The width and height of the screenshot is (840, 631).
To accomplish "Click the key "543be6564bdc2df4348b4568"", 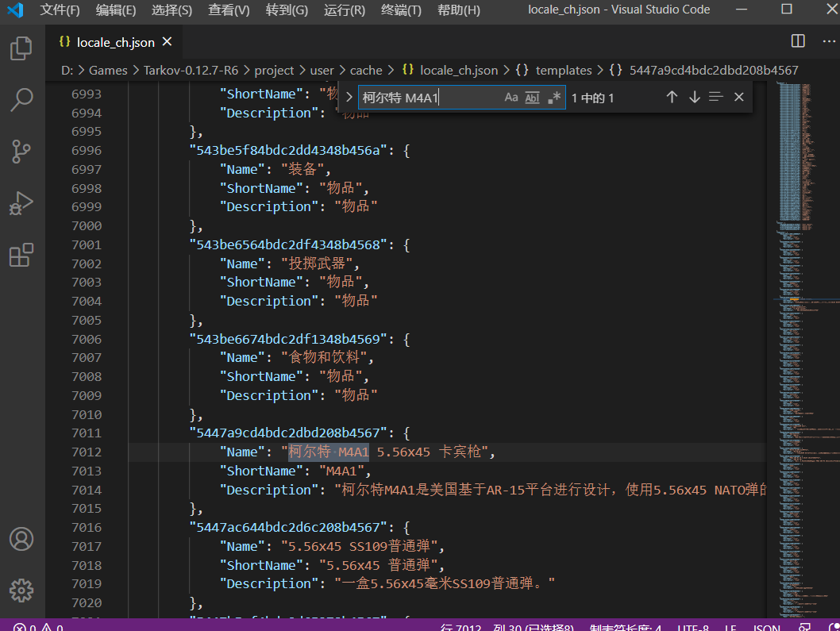I will (x=287, y=244).
